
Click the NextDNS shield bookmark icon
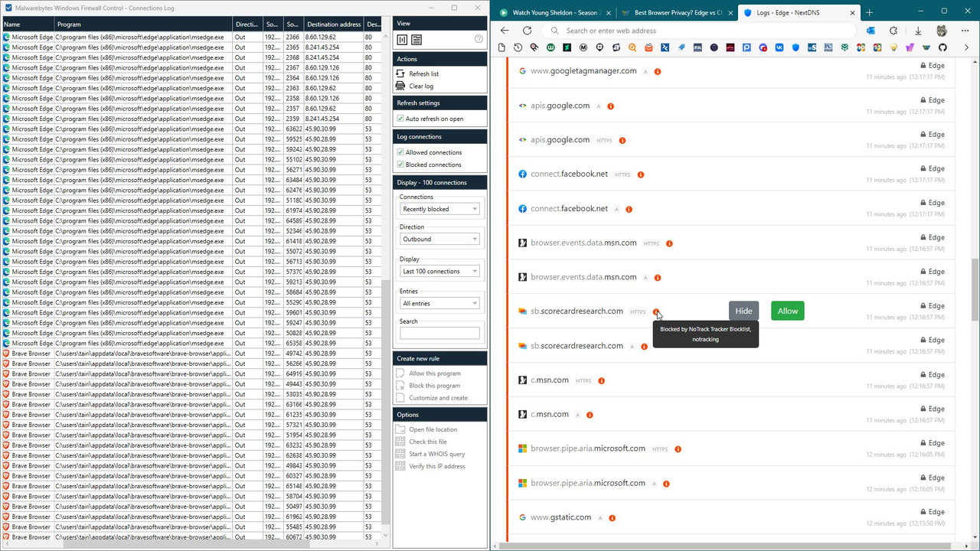point(796,47)
